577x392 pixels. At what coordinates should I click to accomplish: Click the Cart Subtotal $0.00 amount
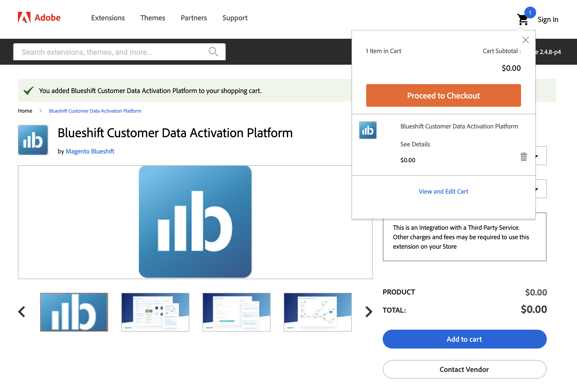pyautogui.click(x=511, y=68)
